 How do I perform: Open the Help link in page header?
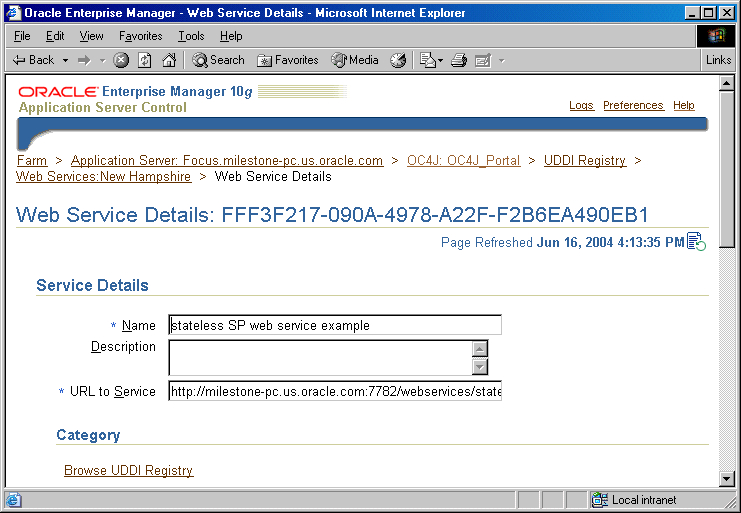(x=684, y=105)
